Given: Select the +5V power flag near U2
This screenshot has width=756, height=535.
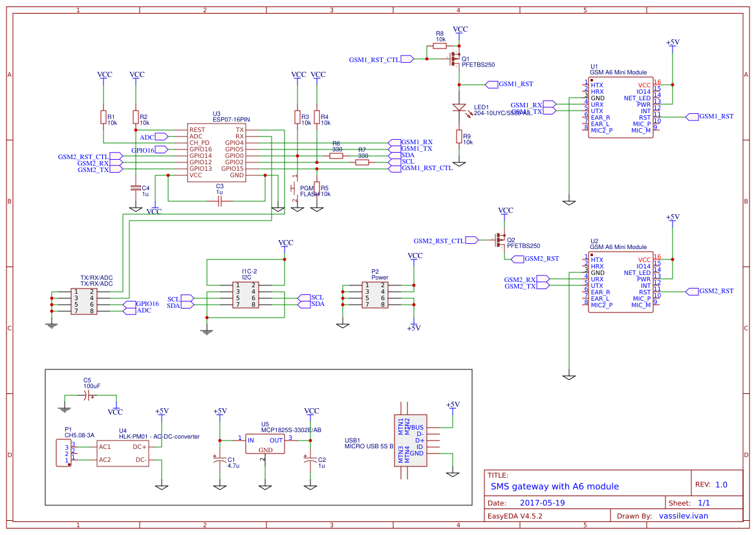Looking at the screenshot, I should (x=673, y=219).
